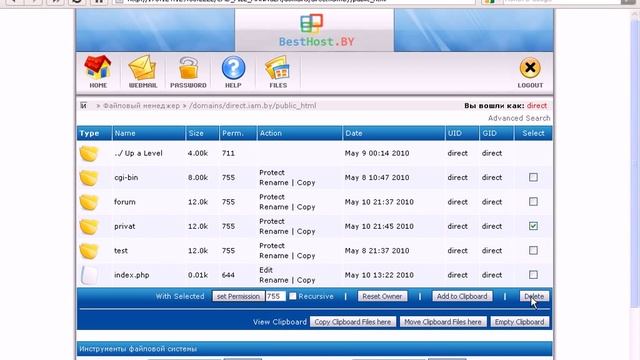Click Copy for the cgi-bin folder

306,183
